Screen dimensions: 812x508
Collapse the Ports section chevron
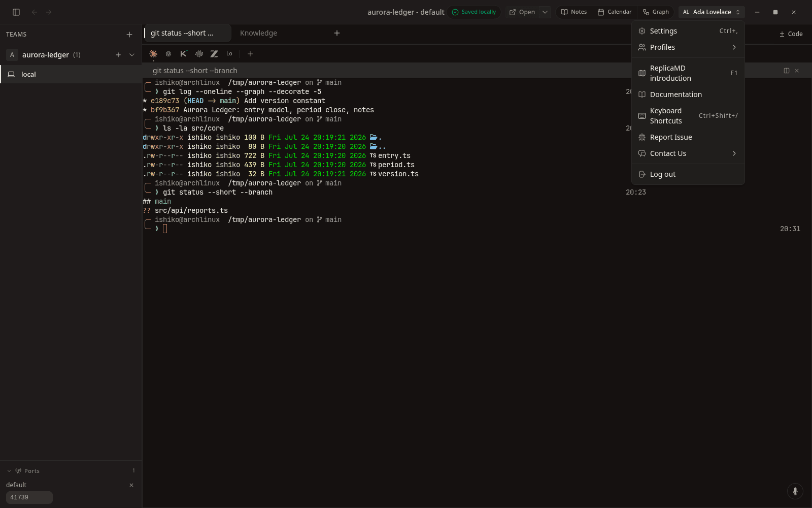(x=9, y=471)
